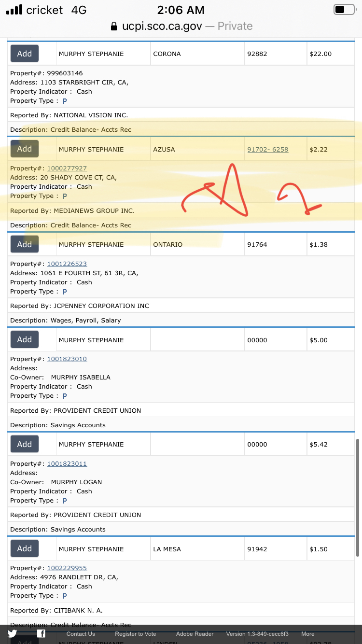Open Property Type P link for Corona record

(65, 101)
